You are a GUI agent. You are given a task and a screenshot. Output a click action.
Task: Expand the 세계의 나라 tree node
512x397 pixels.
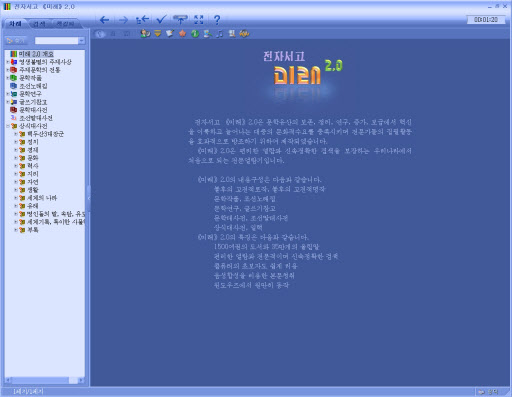16,198
